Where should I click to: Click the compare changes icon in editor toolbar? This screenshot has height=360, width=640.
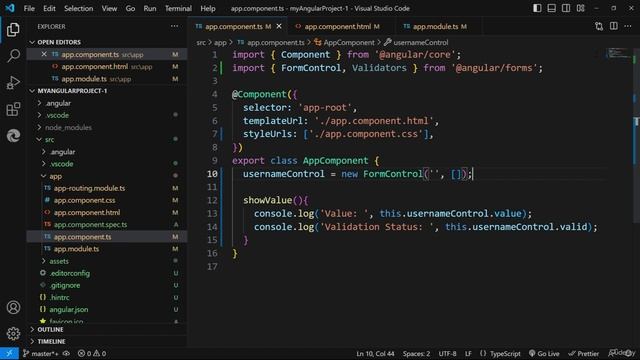click(599, 27)
